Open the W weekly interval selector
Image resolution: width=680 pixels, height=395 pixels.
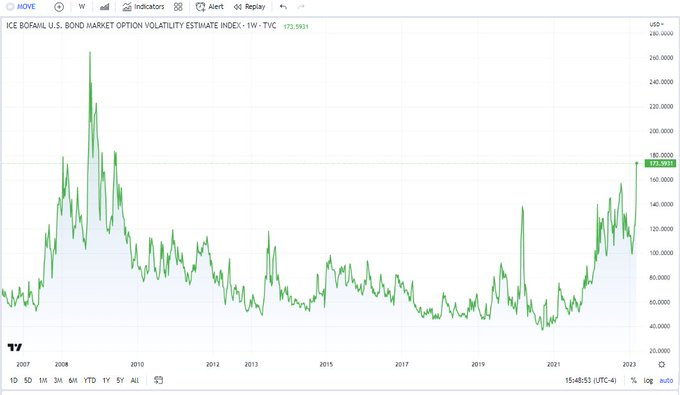pyautogui.click(x=82, y=7)
